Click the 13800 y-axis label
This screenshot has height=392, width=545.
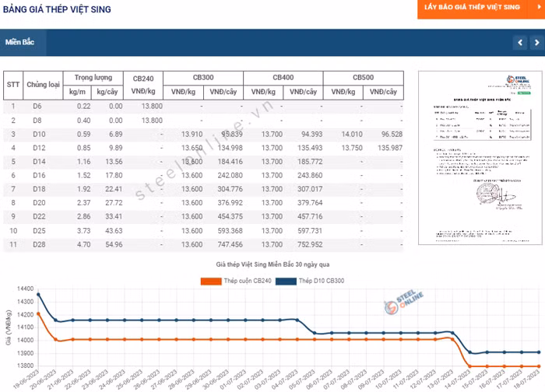point(26,366)
